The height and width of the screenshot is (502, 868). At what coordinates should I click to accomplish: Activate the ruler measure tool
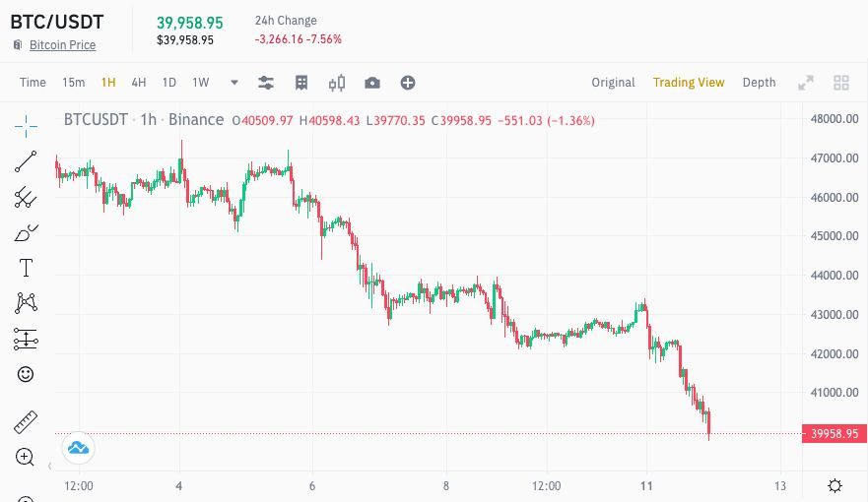coord(26,423)
